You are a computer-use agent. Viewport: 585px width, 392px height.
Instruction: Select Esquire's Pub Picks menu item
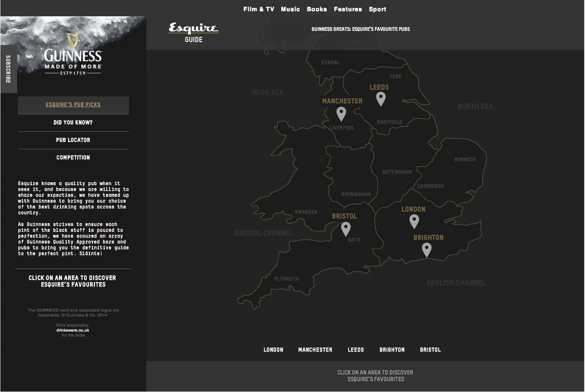tap(73, 105)
